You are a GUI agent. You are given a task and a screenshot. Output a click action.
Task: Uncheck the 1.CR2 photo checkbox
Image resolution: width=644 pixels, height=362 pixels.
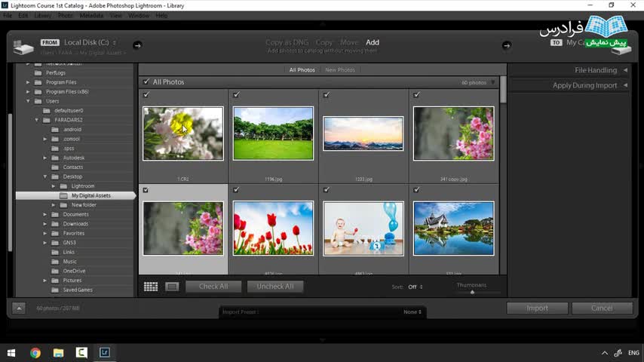[146, 95]
